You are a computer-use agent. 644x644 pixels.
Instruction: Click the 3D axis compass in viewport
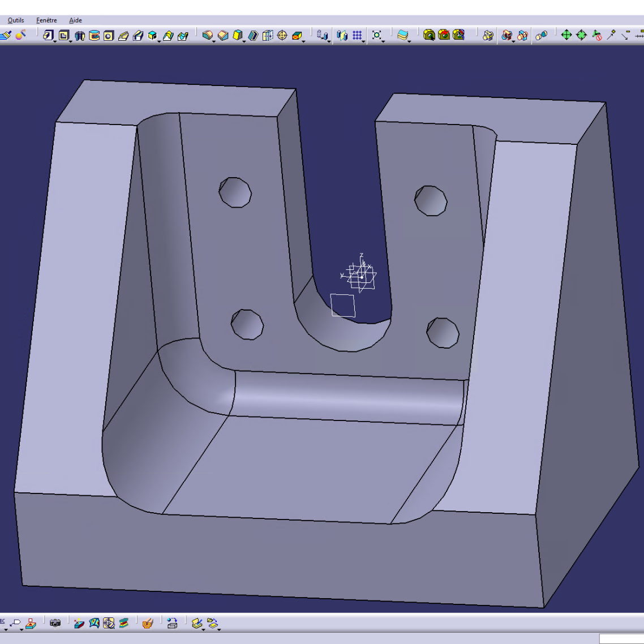(x=360, y=276)
